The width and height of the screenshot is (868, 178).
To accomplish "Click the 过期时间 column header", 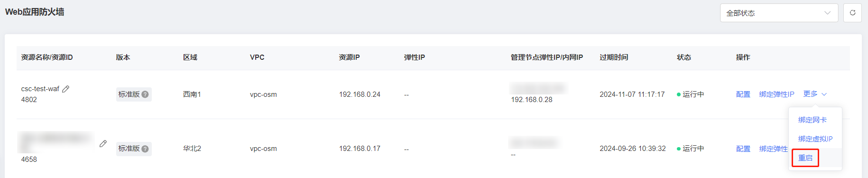I will 614,57.
